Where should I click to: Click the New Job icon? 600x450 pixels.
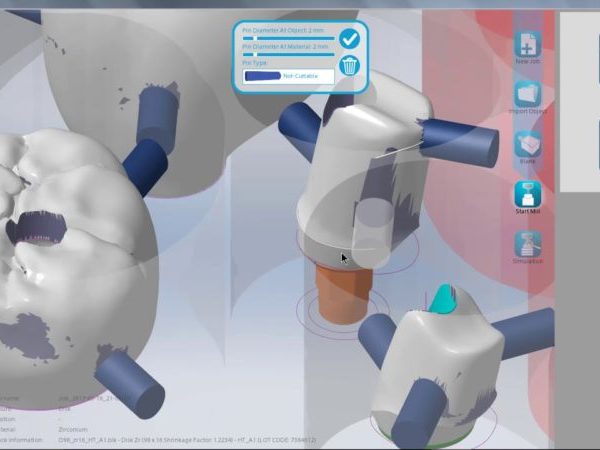click(x=528, y=48)
